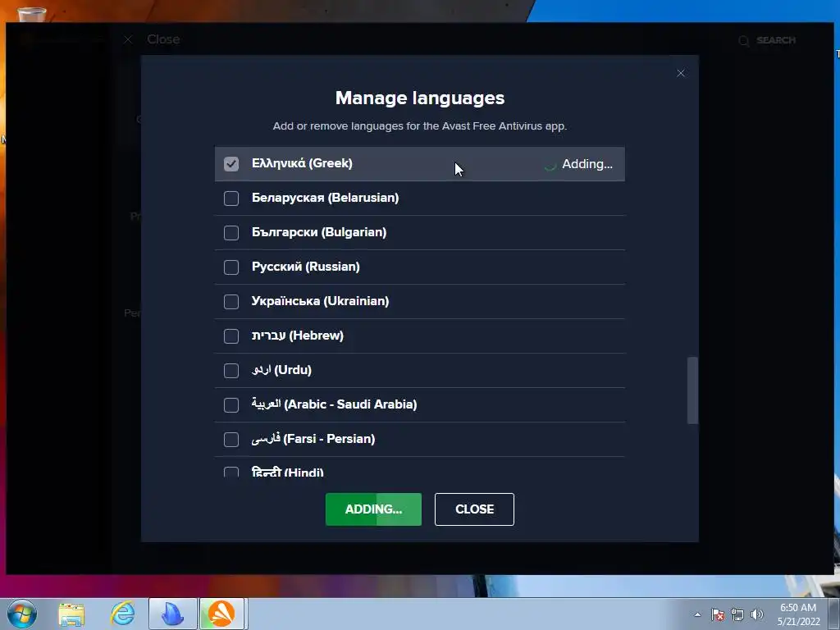This screenshot has width=840, height=630.
Task: Open Windows Explorer from taskbar
Action: click(x=71, y=614)
